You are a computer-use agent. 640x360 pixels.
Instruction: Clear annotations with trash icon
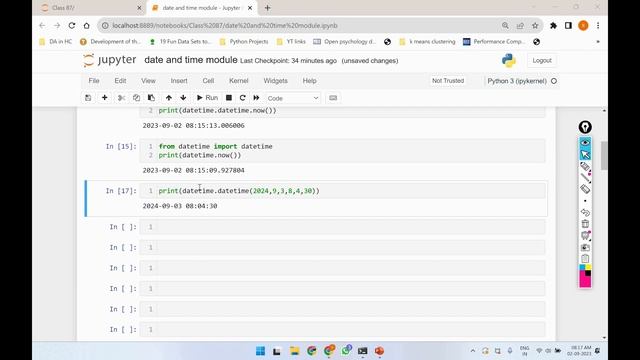tap(585, 224)
